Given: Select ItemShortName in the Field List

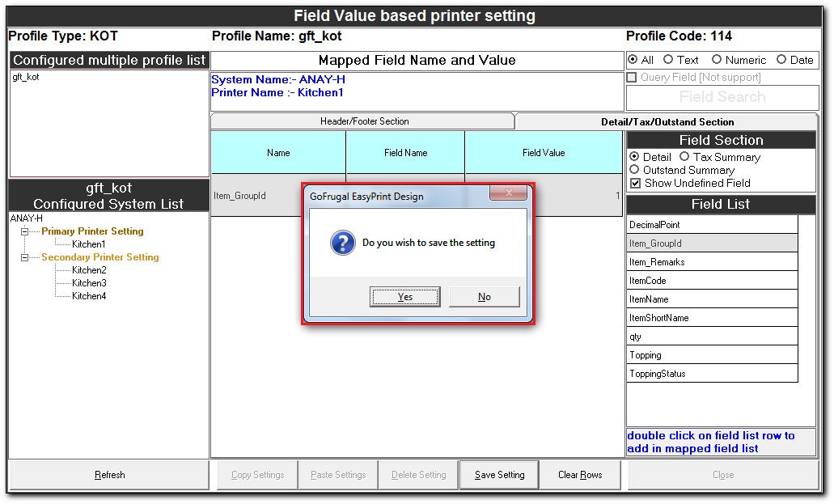Looking at the screenshot, I should [x=712, y=318].
